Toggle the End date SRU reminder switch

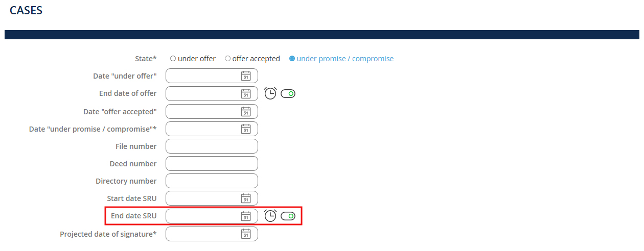[288, 216]
